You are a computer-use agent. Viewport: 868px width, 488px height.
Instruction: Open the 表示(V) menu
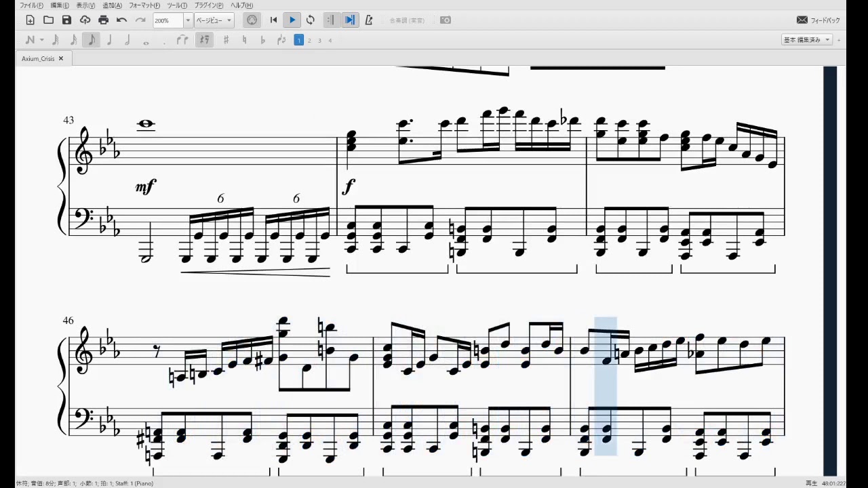85,5
